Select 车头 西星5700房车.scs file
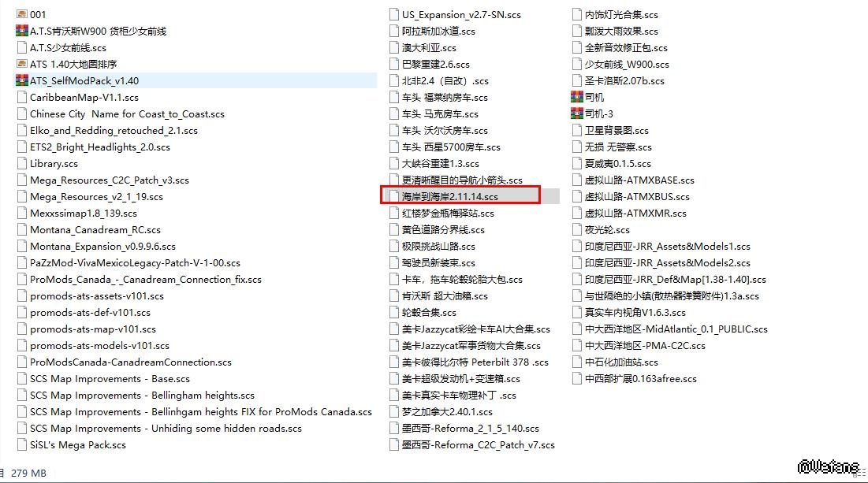 (451, 147)
